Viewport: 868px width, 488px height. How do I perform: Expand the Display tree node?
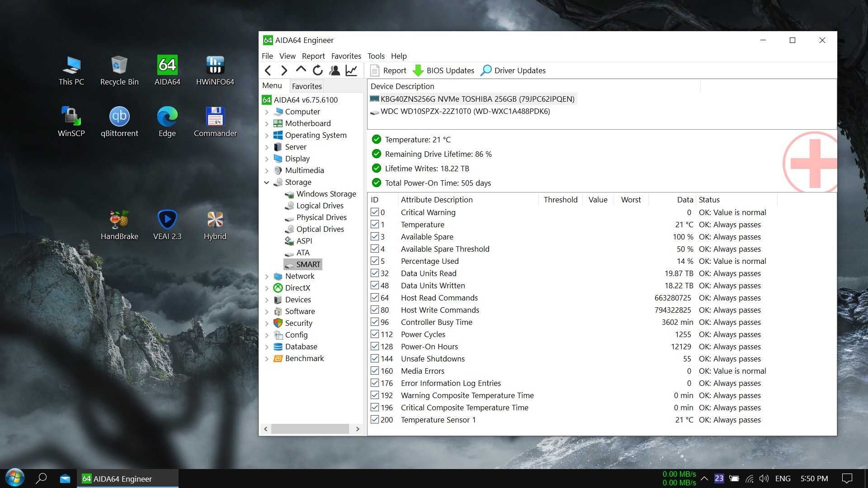pos(267,159)
